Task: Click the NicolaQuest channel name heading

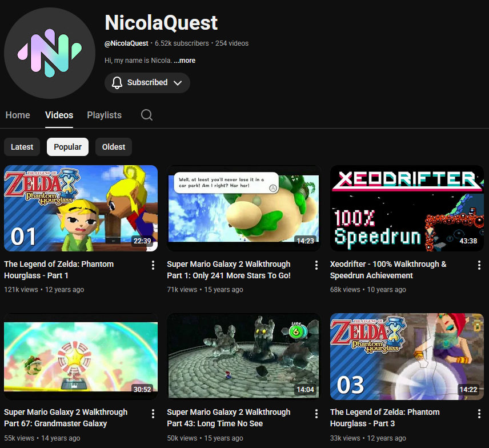Action: (x=161, y=23)
